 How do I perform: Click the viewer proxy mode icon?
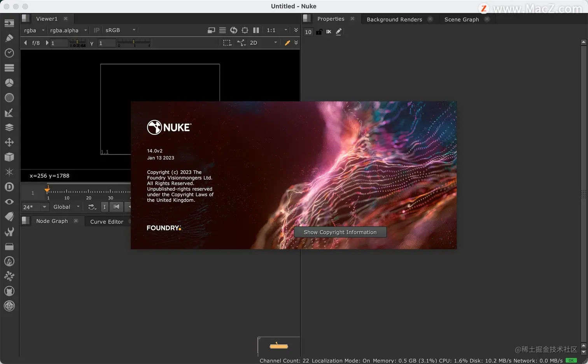(x=211, y=30)
